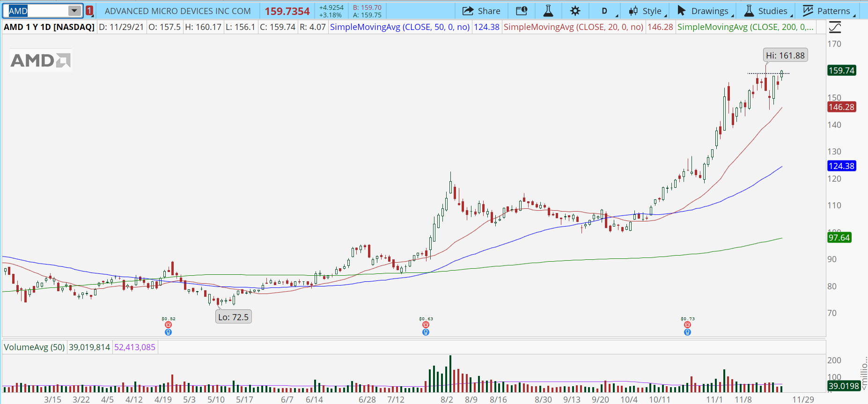Click the 170 price axis label

pos(834,44)
